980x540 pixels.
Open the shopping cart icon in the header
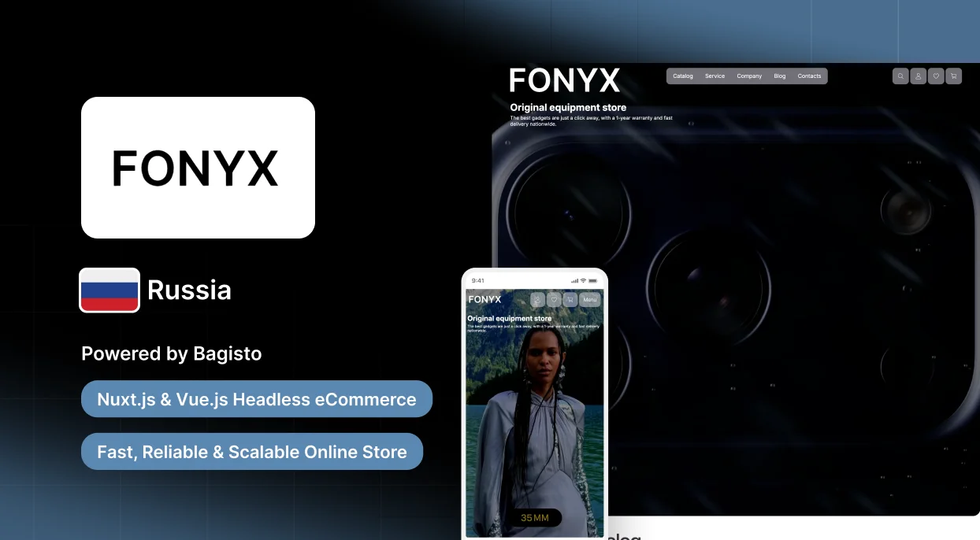[x=953, y=76]
